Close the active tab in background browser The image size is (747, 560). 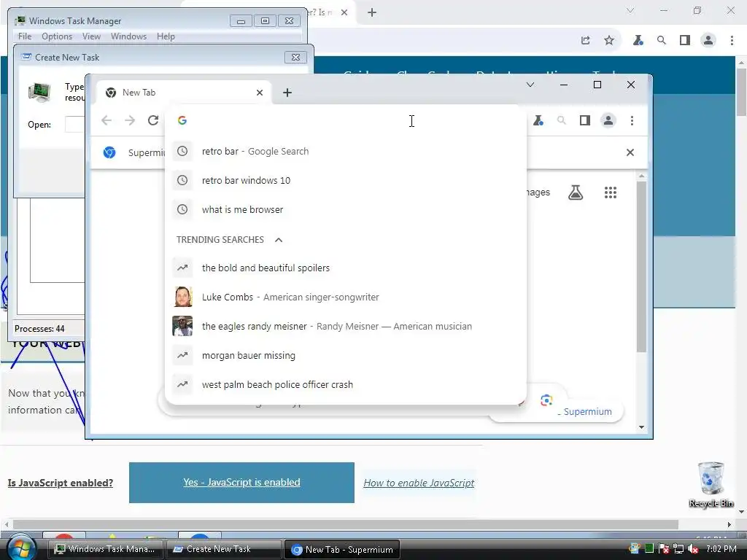click(344, 12)
